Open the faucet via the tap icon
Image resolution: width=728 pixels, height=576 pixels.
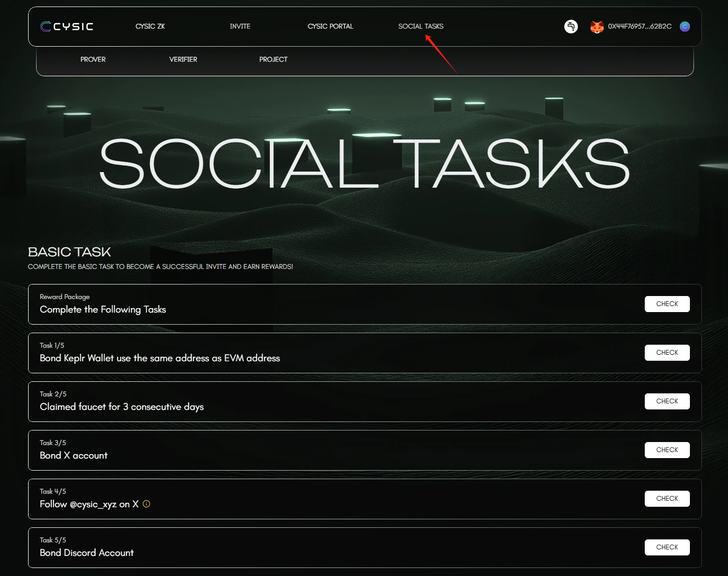(571, 27)
